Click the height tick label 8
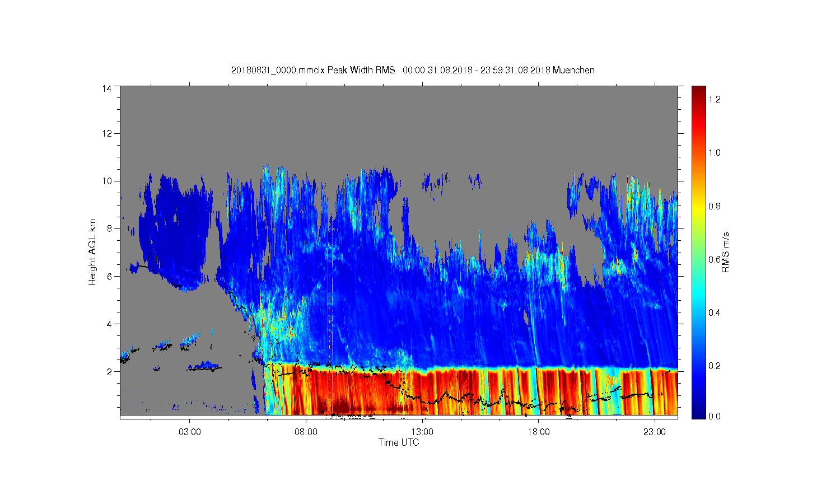 (109, 228)
